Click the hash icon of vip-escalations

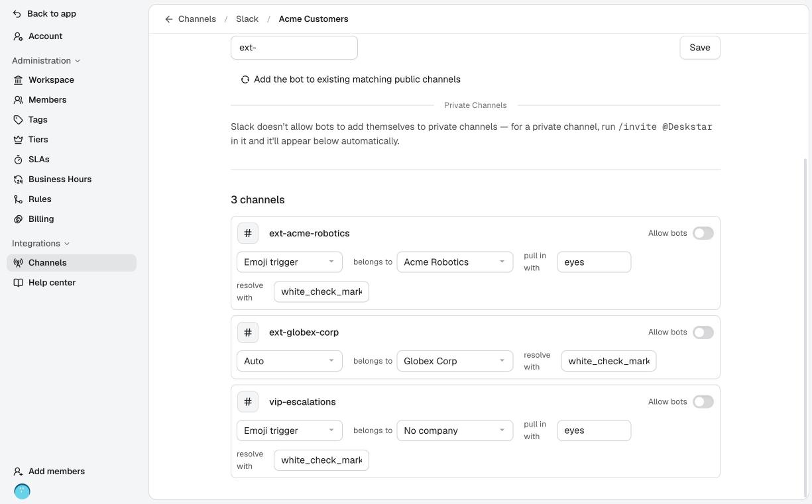click(248, 402)
